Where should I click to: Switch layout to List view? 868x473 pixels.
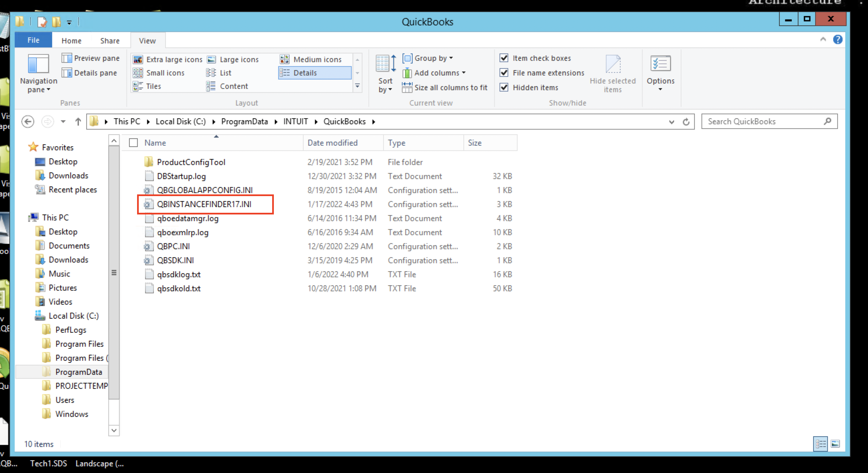pyautogui.click(x=219, y=73)
